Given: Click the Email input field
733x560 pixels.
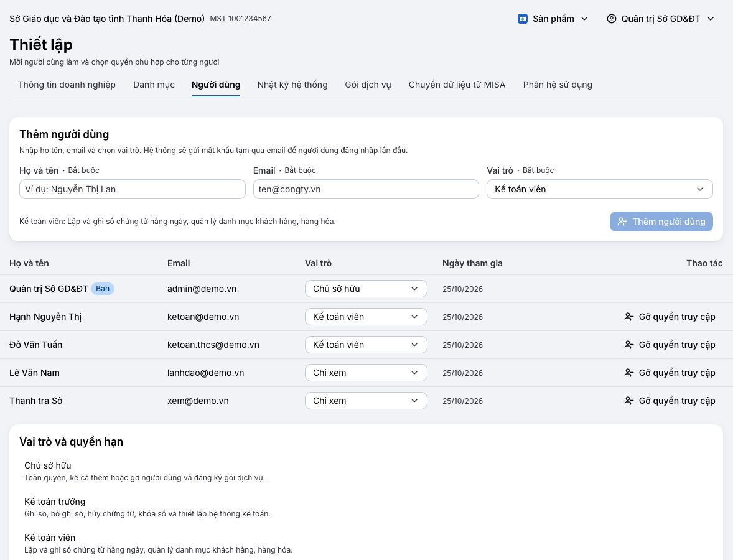Looking at the screenshot, I should click(366, 189).
